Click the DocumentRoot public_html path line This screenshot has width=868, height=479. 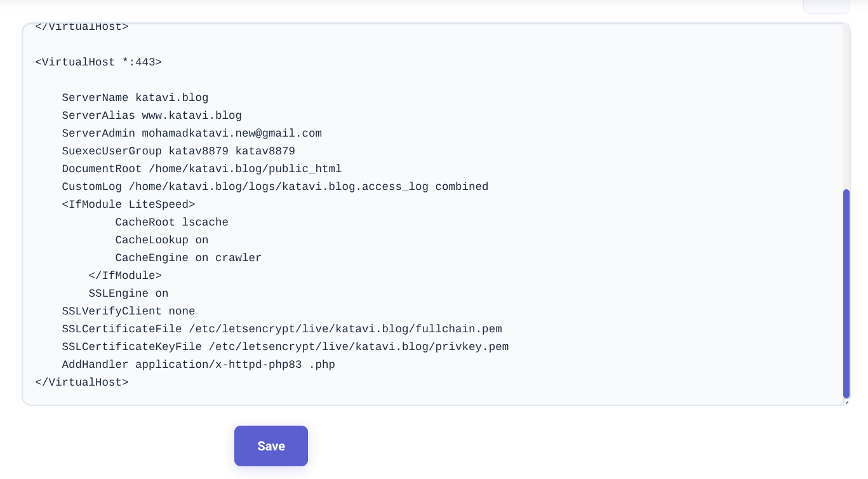201,169
